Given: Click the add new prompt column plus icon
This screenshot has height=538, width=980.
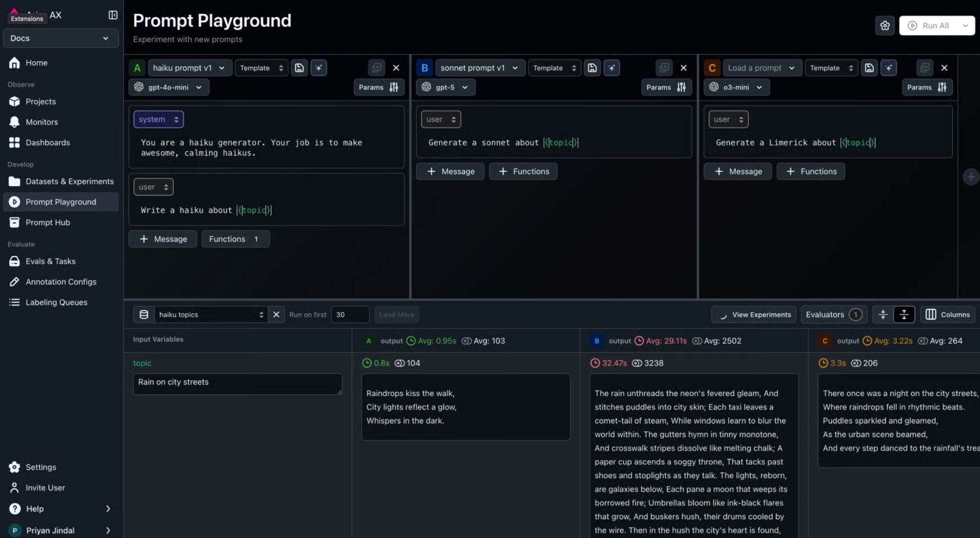Looking at the screenshot, I should tap(970, 176).
